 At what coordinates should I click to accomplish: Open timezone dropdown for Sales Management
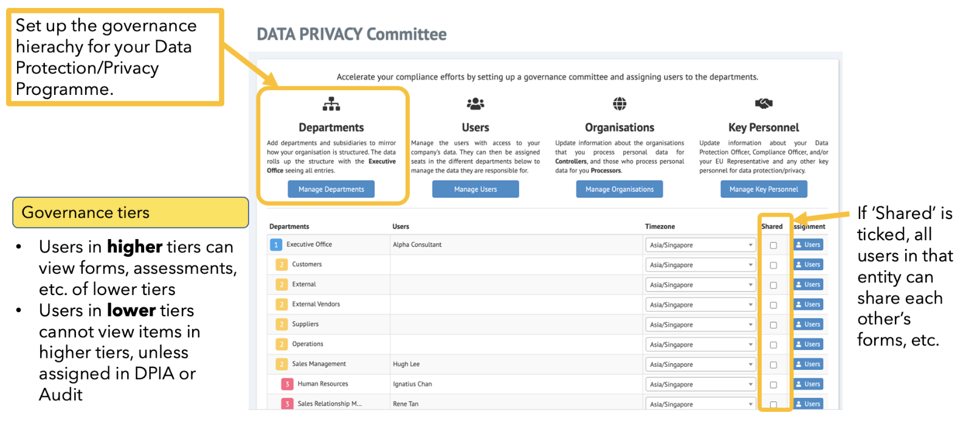[700, 365]
